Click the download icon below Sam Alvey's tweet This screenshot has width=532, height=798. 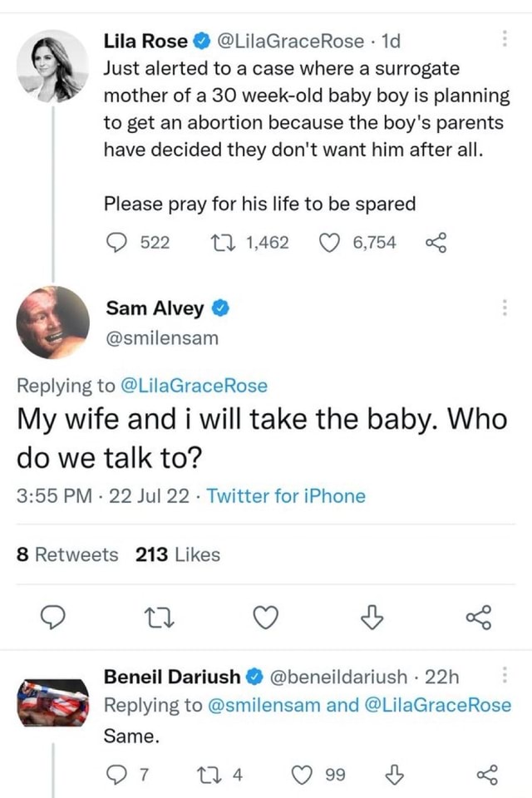(x=372, y=617)
